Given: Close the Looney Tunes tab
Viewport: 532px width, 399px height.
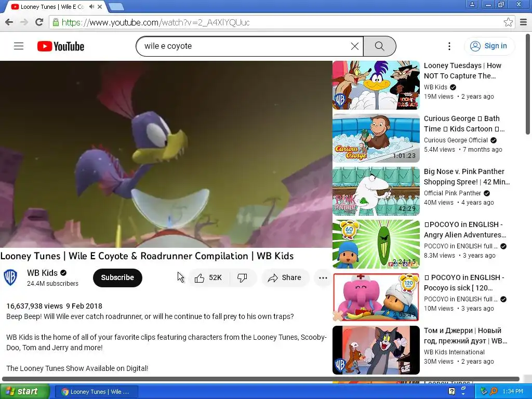Looking at the screenshot, I should click(x=100, y=7).
